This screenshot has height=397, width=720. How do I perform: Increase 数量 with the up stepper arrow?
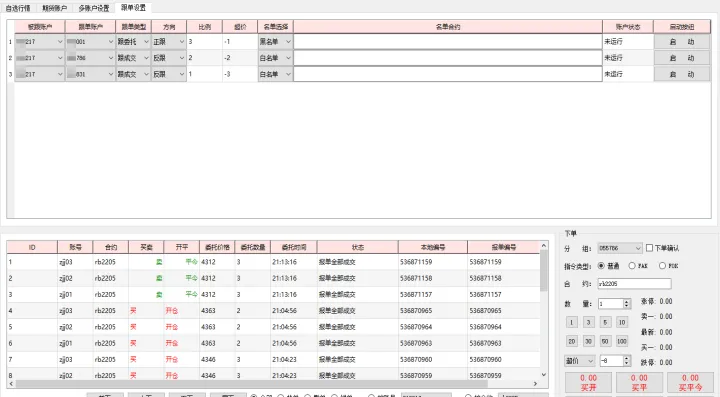coord(627,301)
